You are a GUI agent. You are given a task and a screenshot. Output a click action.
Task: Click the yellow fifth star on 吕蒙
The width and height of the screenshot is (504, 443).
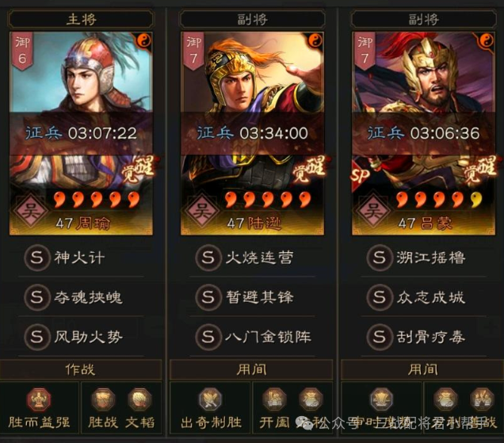pyautogui.click(x=476, y=200)
